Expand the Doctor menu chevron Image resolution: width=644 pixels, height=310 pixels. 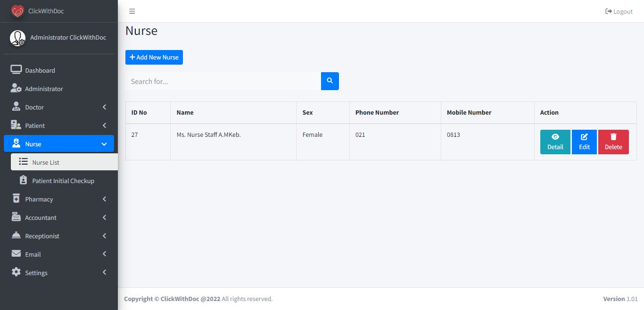(x=104, y=107)
